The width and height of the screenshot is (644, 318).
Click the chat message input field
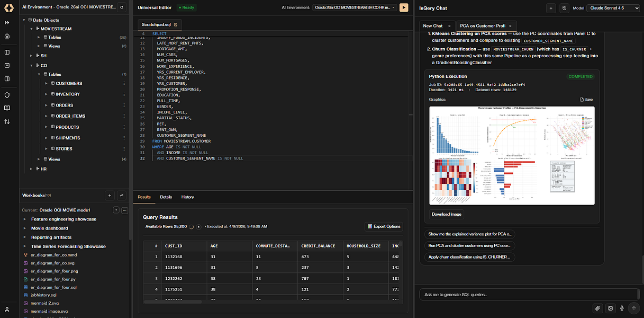pos(529,294)
